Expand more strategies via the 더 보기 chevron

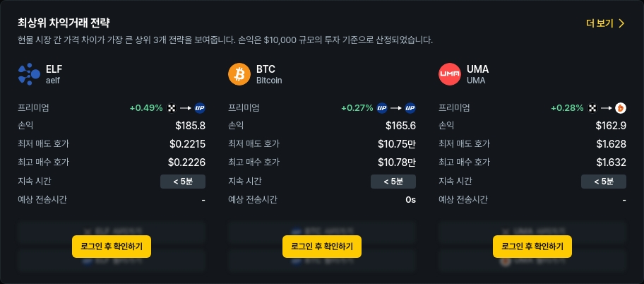point(621,23)
